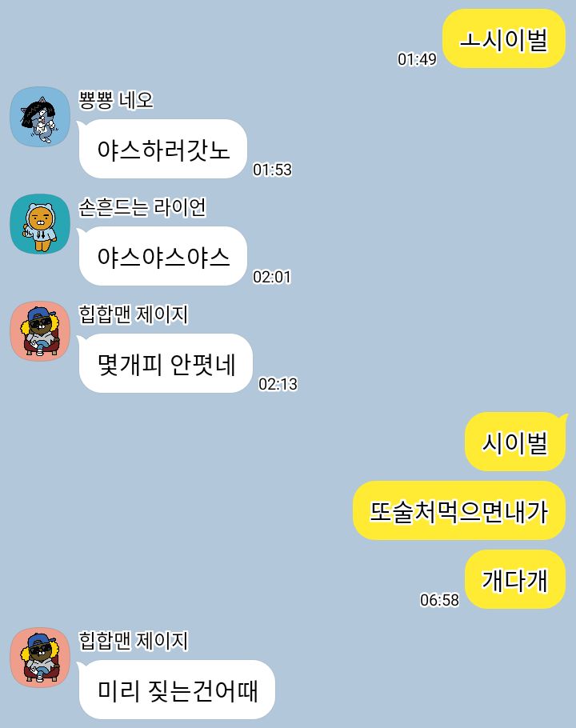576x728 pixels.
Task: Select the 또술처먹으면내가 yellow bubble
Action: (459, 510)
